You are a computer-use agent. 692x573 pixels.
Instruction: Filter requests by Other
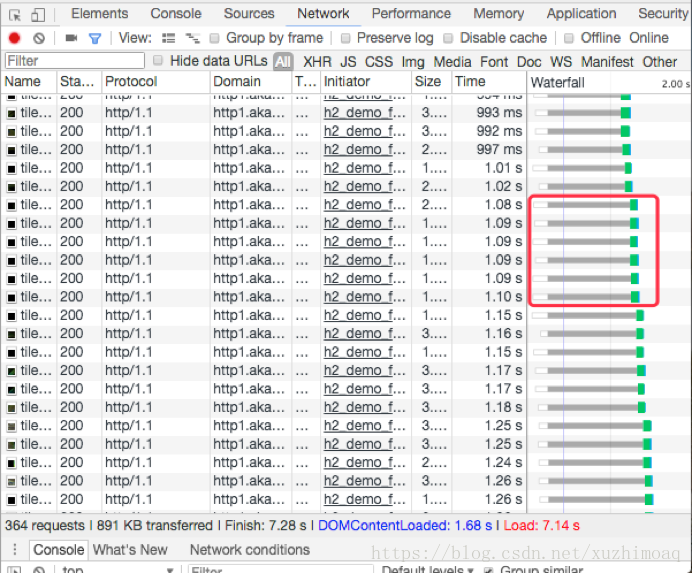coord(659,62)
